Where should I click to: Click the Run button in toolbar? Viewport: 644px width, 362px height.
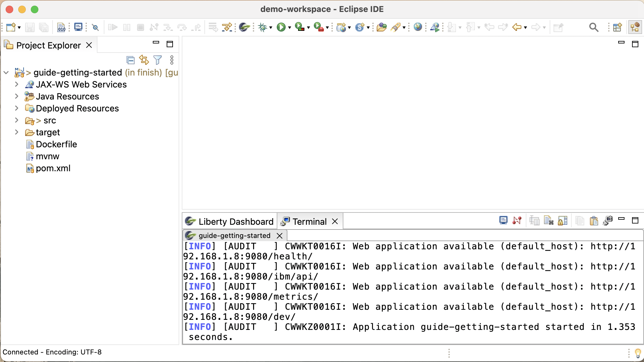[x=281, y=27]
